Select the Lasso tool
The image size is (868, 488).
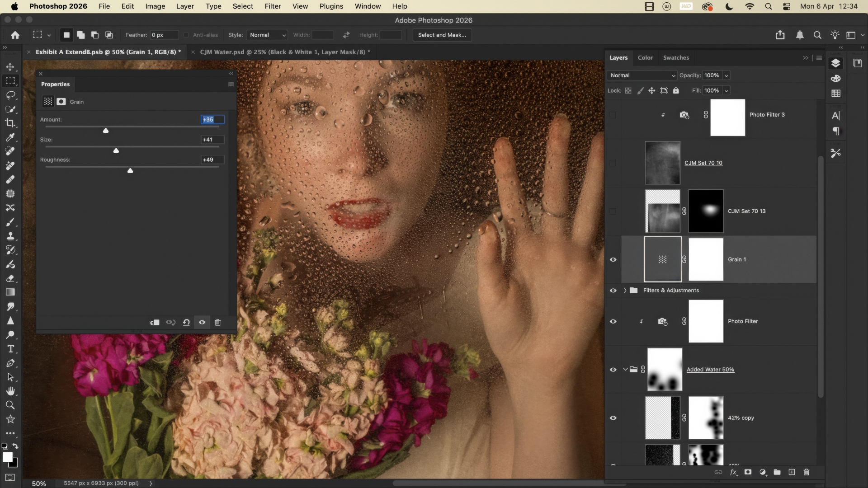coord(10,95)
